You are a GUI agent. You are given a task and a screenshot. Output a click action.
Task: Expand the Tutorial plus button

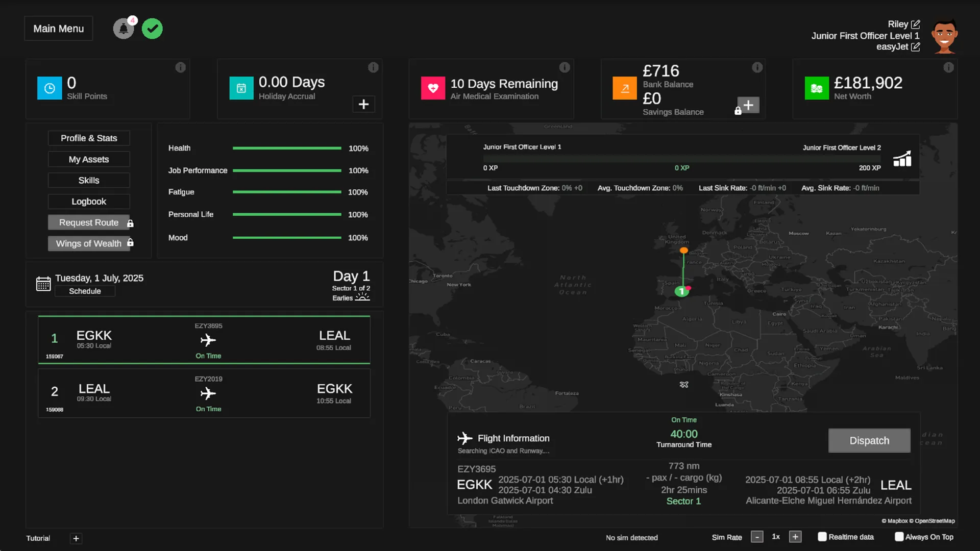tap(76, 538)
